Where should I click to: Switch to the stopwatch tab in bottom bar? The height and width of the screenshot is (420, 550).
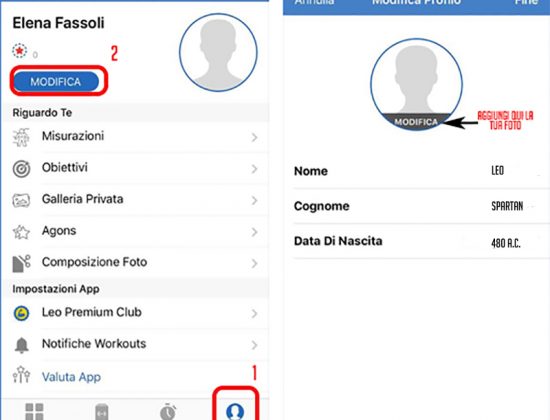click(x=168, y=412)
